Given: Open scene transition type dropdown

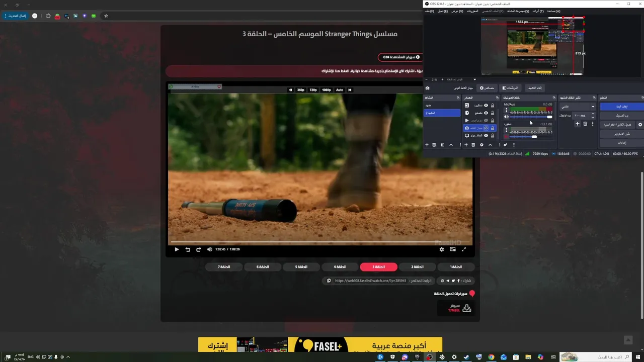Looking at the screenshot, I should [x=578, y=107].
